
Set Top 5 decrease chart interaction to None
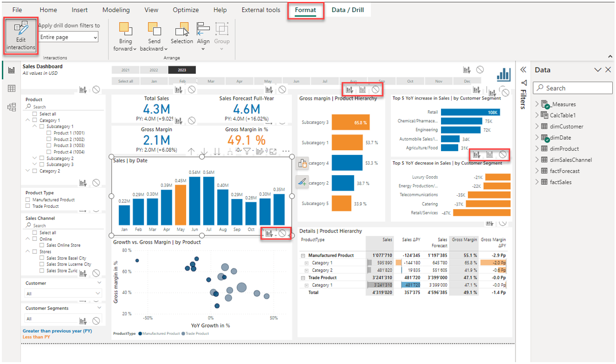tap(503, 154)
